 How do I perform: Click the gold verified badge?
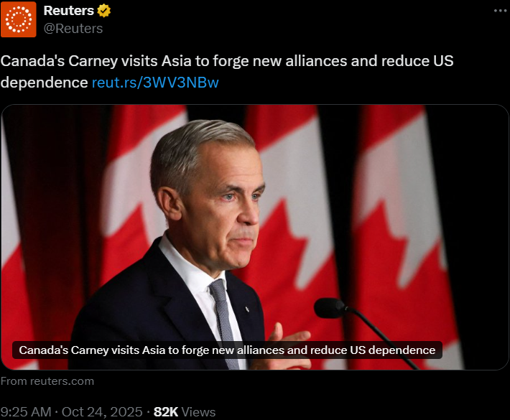click(x=103, y=11)
